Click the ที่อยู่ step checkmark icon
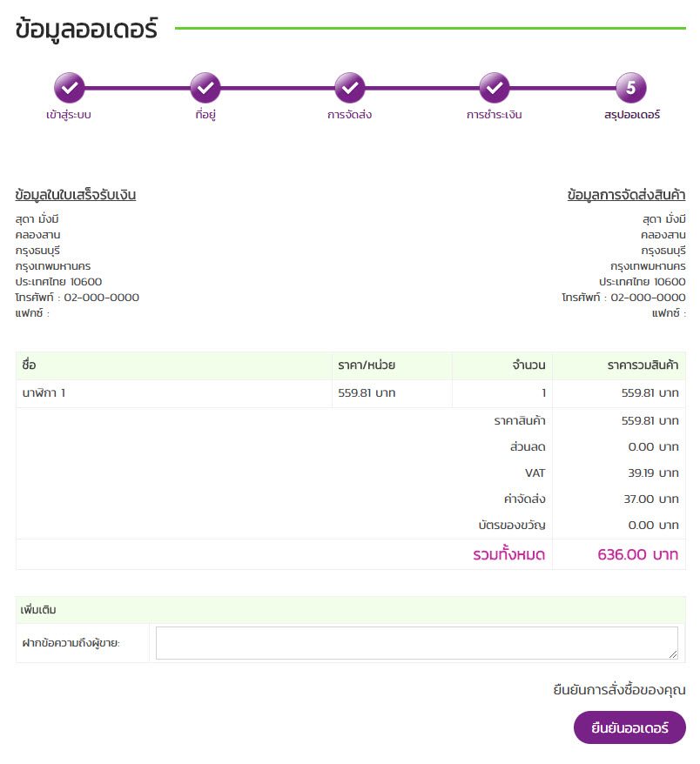This screenshot has height=764, width=700. (x=205, y=87)
